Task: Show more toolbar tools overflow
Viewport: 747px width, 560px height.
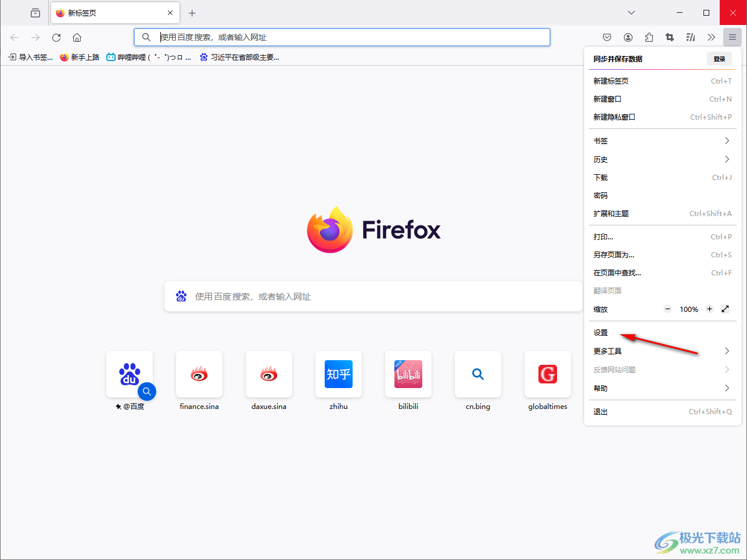Action: (x=712, y=37)
